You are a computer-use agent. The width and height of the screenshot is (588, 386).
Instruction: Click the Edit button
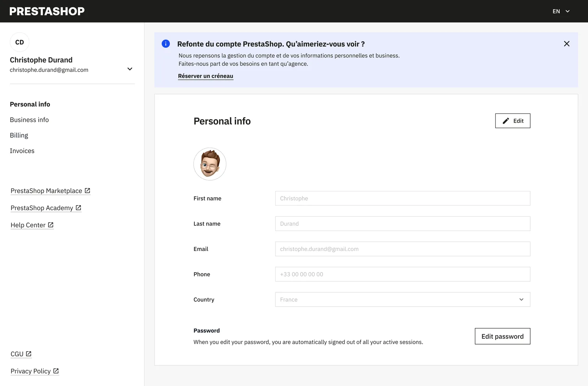coord(513,121)
